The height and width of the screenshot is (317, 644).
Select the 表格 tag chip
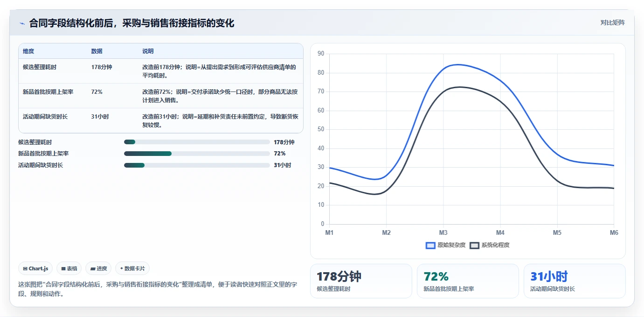pos(69,268)
